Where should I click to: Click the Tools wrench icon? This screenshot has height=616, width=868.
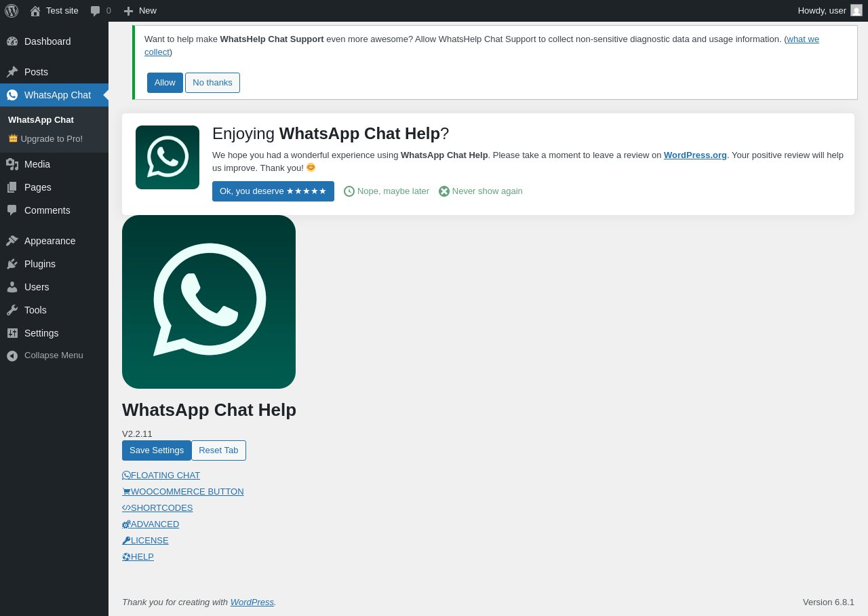(12, 310)
